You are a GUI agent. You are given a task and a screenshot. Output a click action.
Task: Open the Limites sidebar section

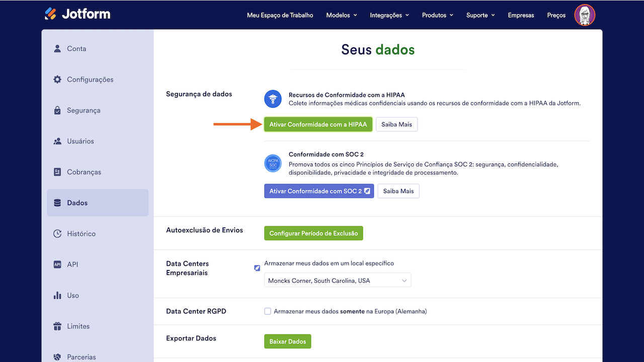coord(98,326)
